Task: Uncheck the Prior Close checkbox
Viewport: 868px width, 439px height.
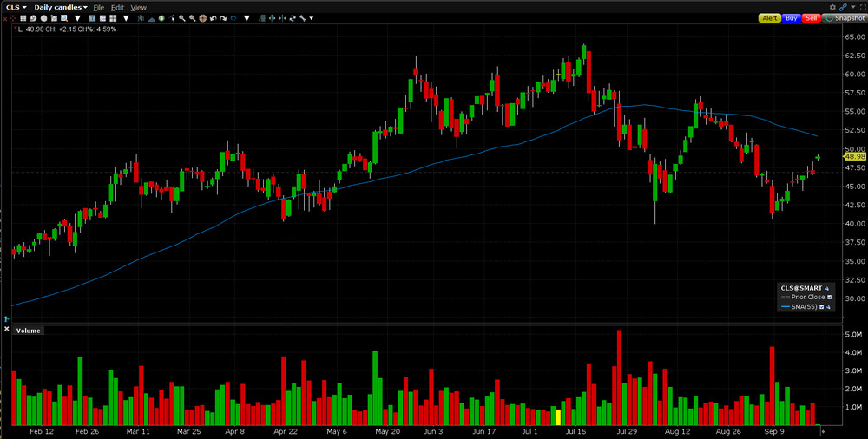Action: 829,297
